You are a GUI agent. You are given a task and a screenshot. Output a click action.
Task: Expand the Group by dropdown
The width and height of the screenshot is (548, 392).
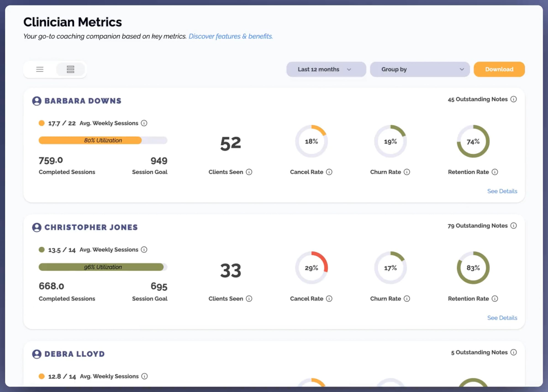point(420,70)
